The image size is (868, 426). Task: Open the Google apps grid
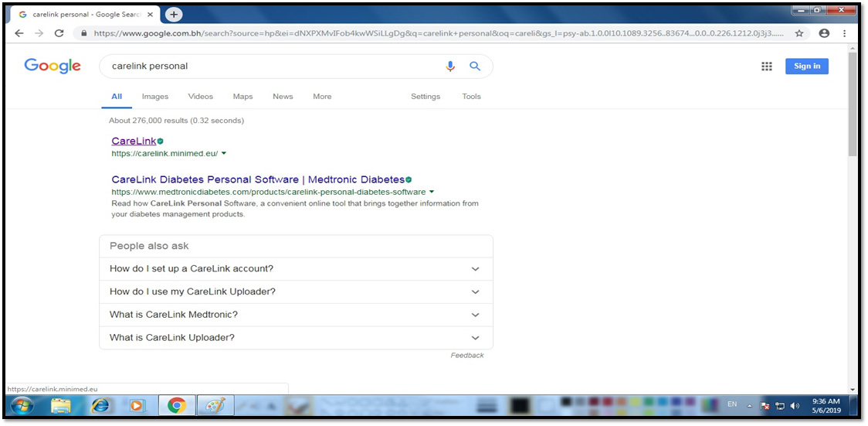(x=766, y=66)
